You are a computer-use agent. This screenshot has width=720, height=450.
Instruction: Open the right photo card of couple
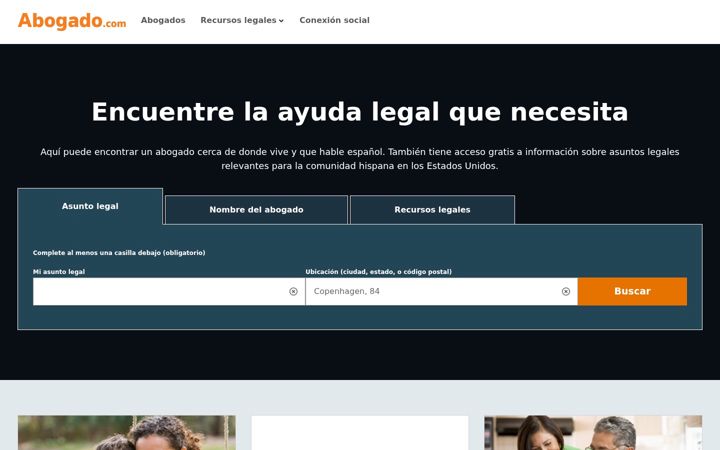pyautogui.click(x=593, y=433)
